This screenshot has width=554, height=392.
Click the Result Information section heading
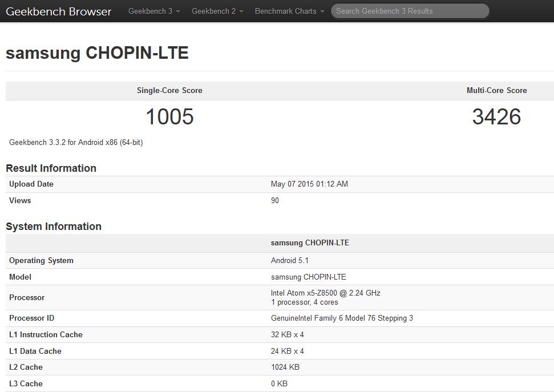pyautogui.click(x=51, y=168)
